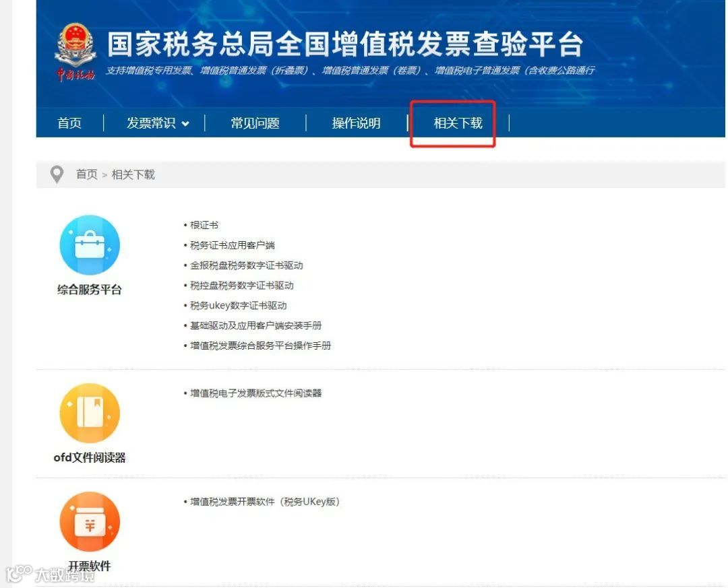
Task: Download 增值税电子发票版式文件阅读器
Action: 255,393
